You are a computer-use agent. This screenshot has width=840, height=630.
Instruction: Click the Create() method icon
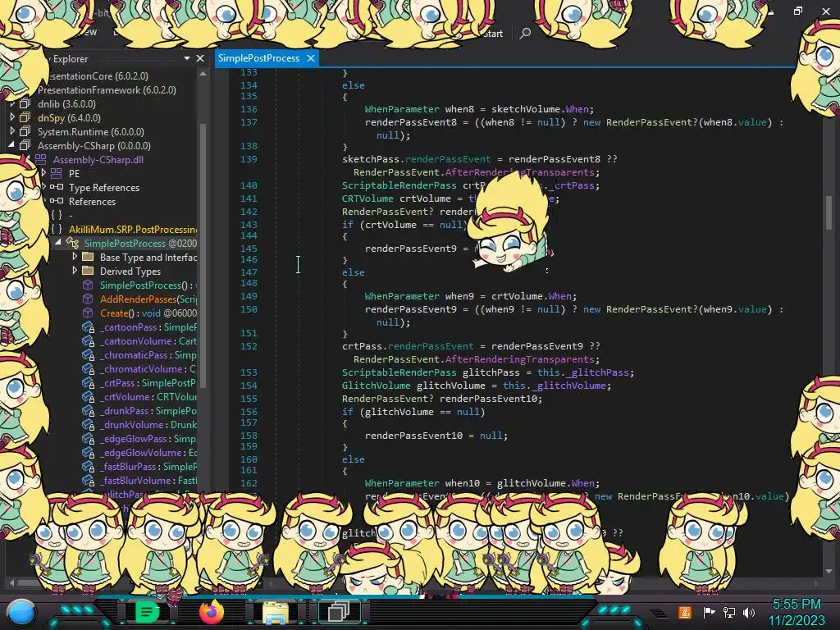[88, 313]
